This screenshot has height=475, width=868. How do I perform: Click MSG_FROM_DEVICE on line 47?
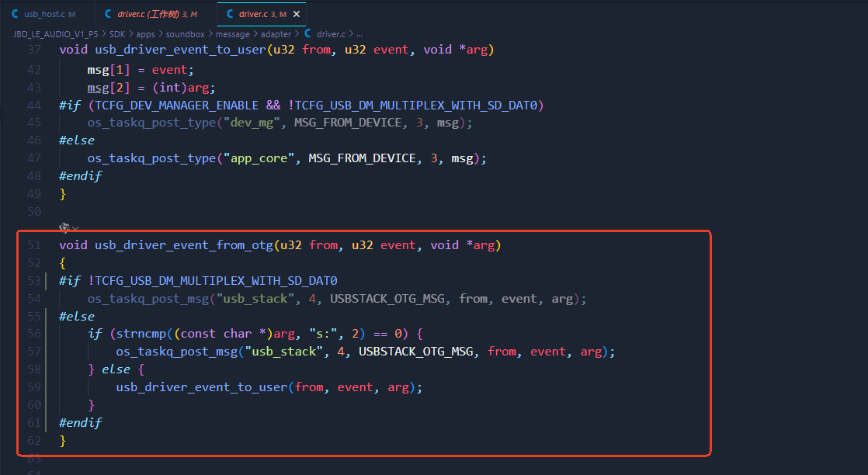(362, 158)
